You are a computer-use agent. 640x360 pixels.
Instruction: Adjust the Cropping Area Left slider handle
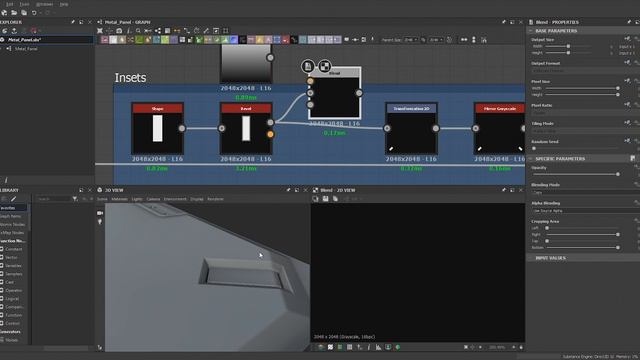547,228
